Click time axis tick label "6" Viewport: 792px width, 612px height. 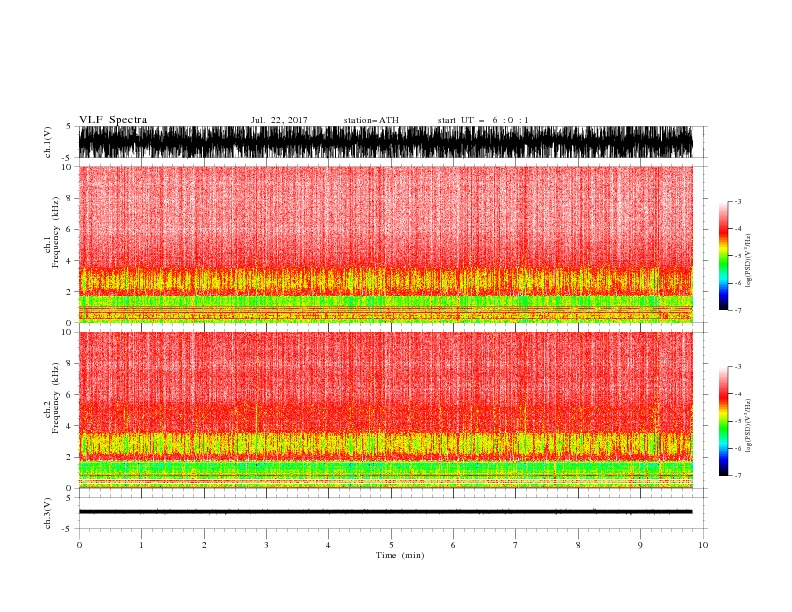[453, 545]
